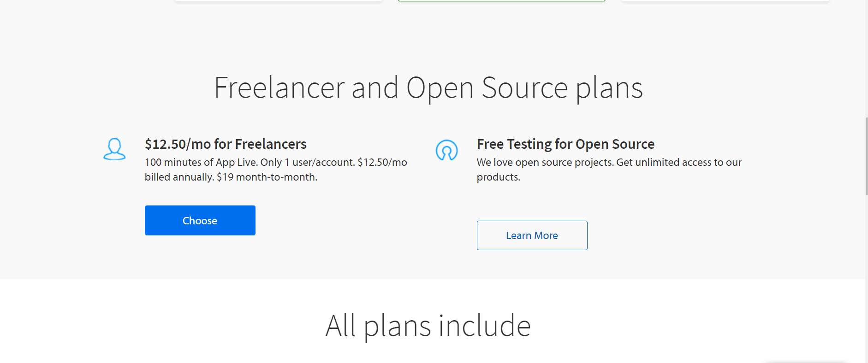868x363 pixels.
Task: Click empty gray area left of Freelancer icon
Action: coord(51,150)
